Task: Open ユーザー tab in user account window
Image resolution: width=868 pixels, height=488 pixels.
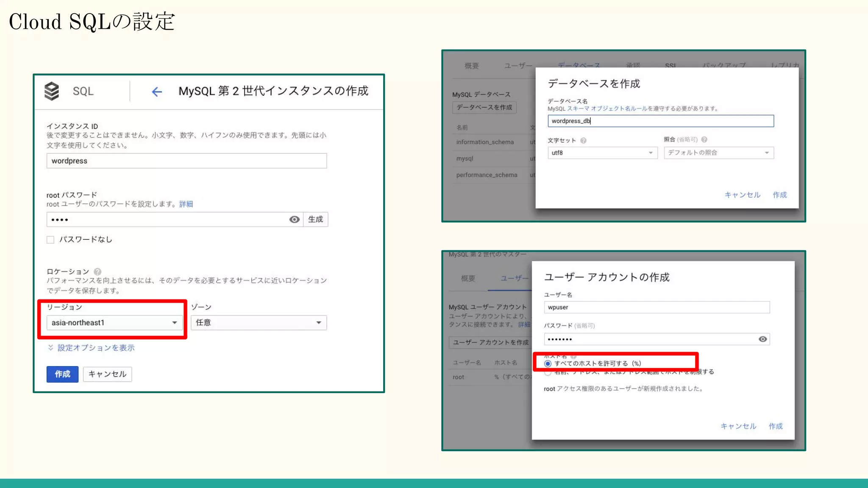Action: tap(515, 278)
